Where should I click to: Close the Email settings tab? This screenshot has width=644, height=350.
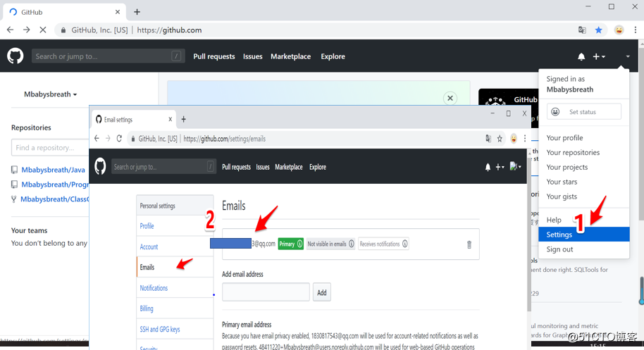coord(170,120)
